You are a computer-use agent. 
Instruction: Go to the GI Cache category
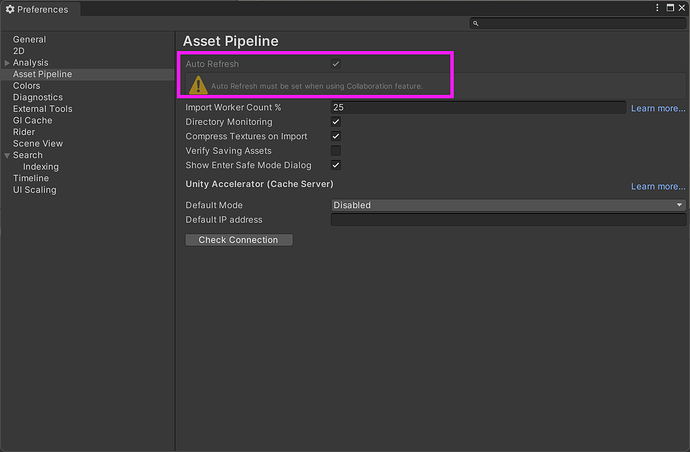32,120
